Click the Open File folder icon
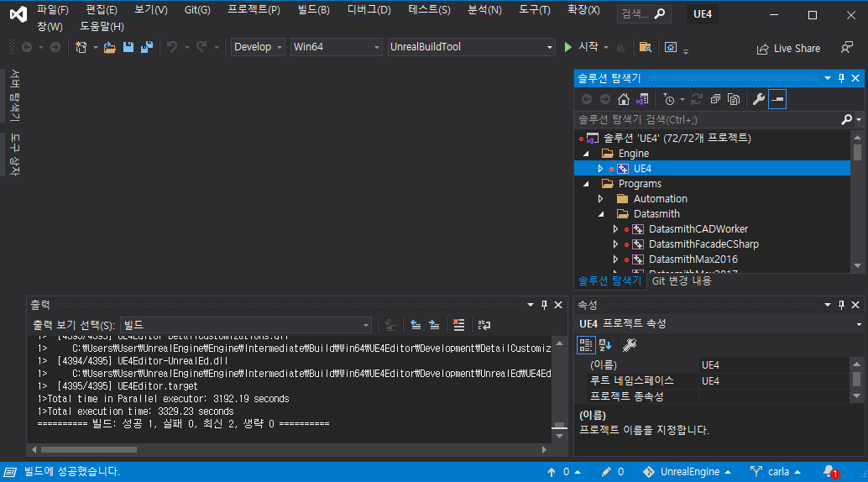 (x=110, y=47)
